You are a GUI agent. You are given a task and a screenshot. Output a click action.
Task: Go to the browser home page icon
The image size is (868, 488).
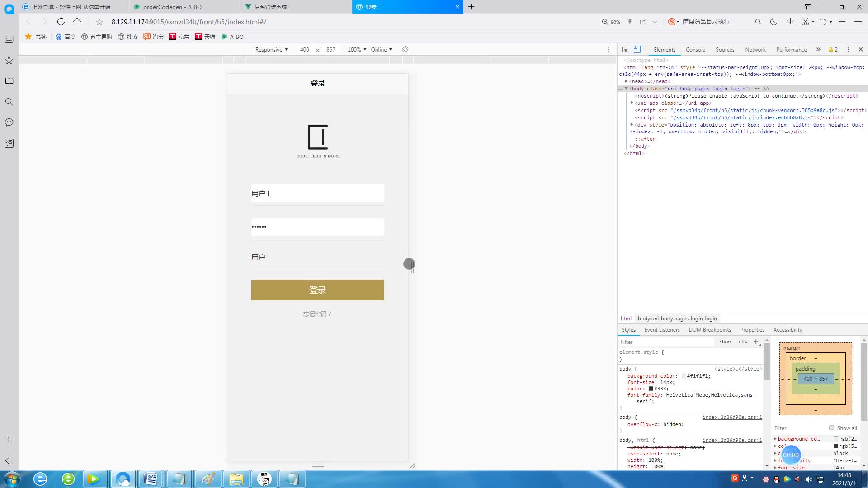click(x=77, y=22)
